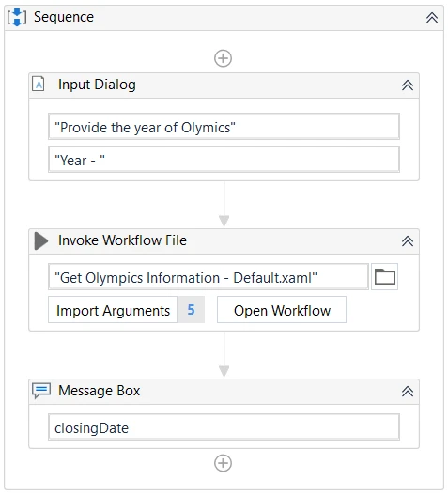The width and height of the screenshot is (448, 495).
Task: Collapse the Message Box activity
Action: pyautogui.click(x=408, y=392)
